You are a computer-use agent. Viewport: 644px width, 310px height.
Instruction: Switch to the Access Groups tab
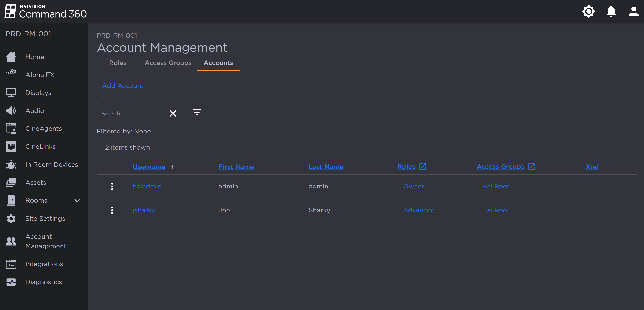click(168, 63)
